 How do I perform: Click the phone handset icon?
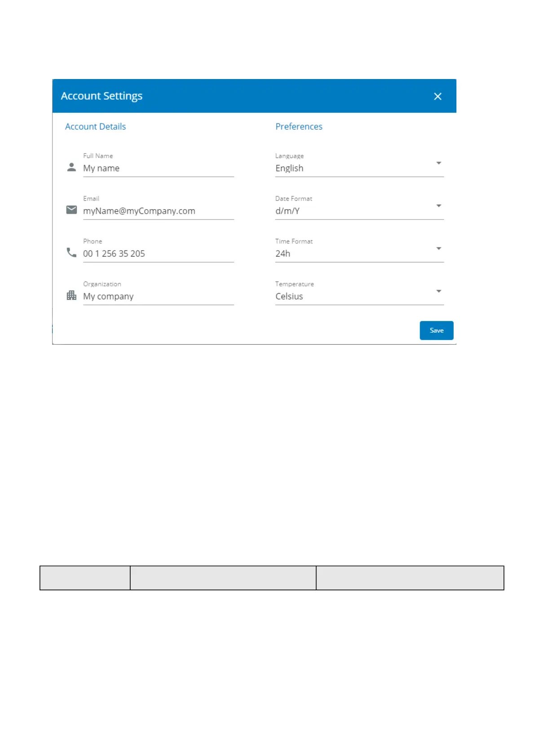click(x=71, y=252)
